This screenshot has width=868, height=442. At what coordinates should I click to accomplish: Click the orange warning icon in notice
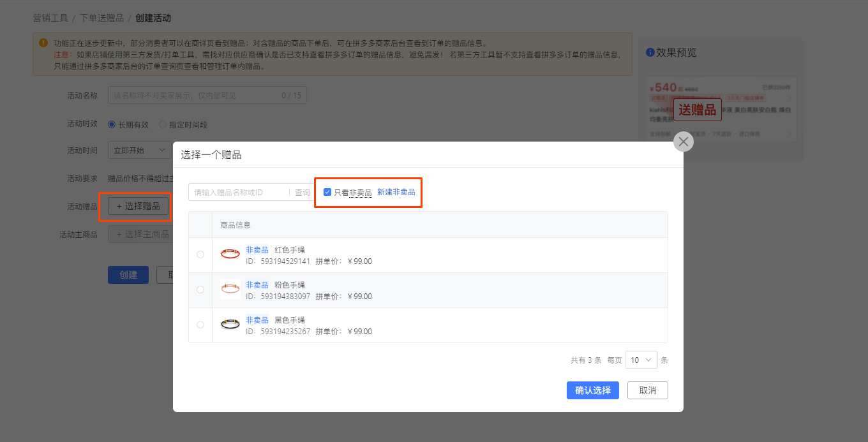(x=43, y=43)
